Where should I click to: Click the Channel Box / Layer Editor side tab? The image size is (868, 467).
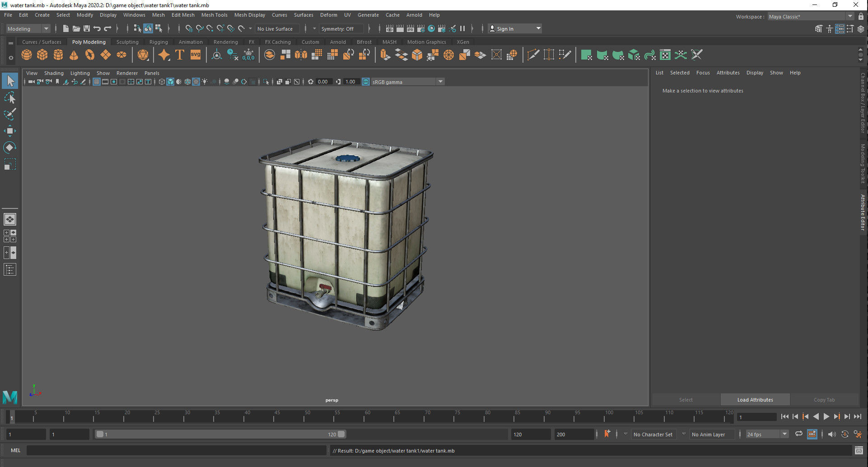coord(863,103)
